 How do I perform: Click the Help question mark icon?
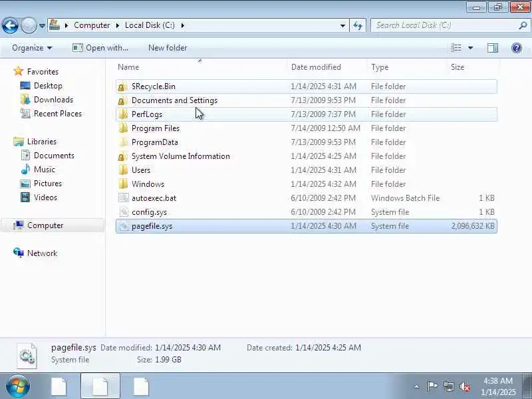517,48
